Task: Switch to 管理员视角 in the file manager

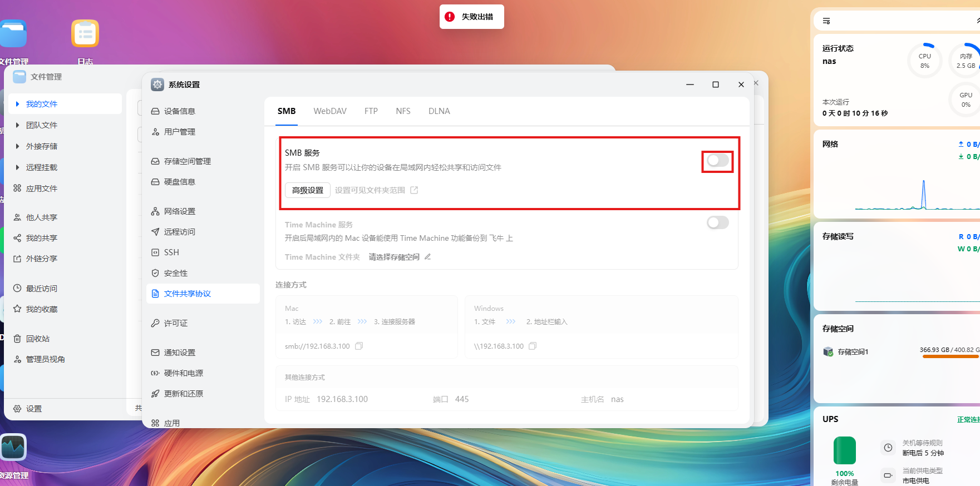Action: 65,359
